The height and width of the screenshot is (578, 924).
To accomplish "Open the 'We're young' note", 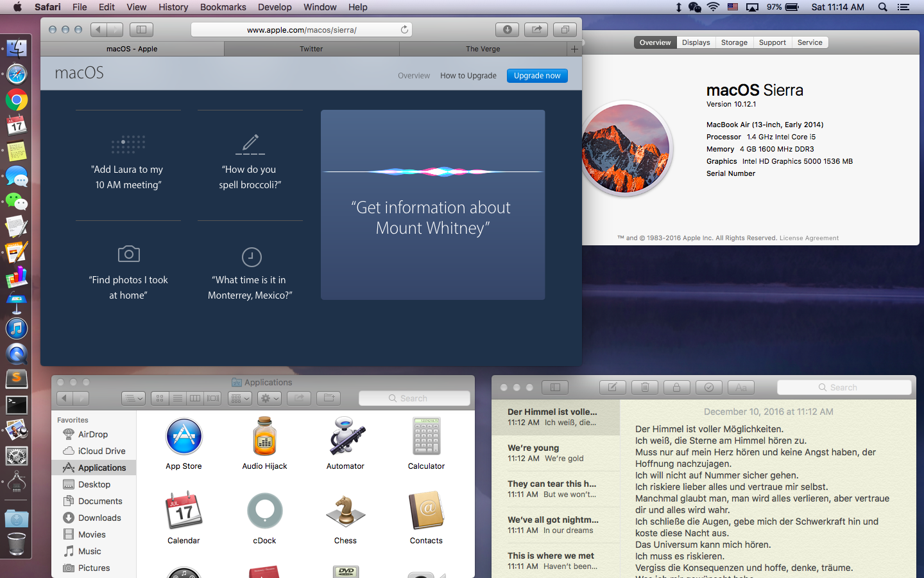I will (556, 453).
